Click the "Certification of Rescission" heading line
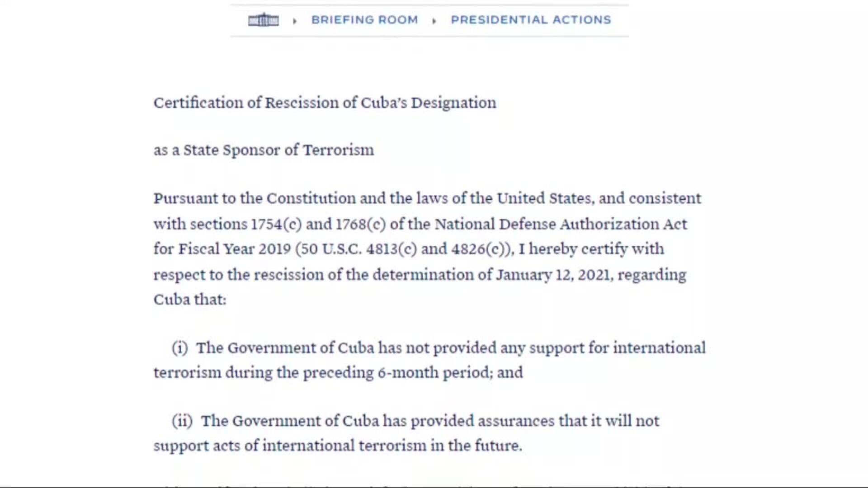Image resolution: width=868 pixels, height=488 pixels. 325,103
